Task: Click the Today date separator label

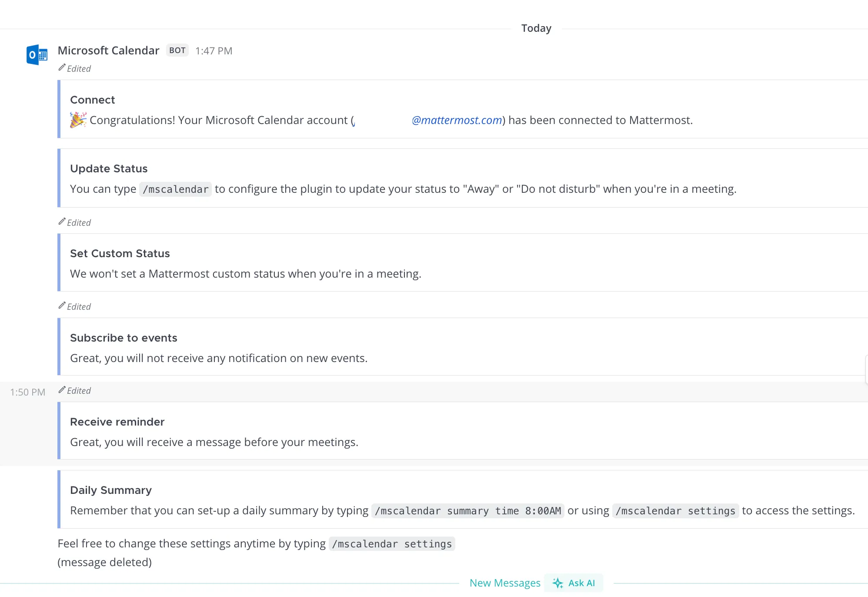Action: tap(536, 28)
